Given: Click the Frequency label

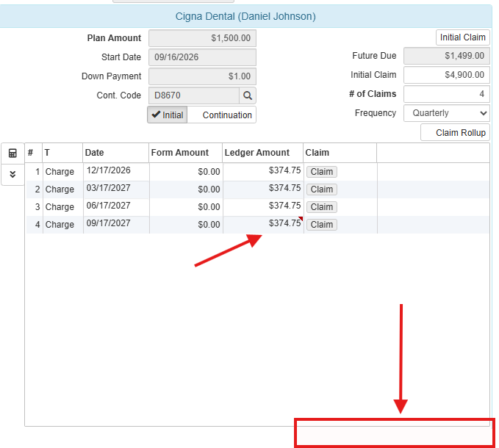Looking at the screenshot, I should (x=376, y=113).
